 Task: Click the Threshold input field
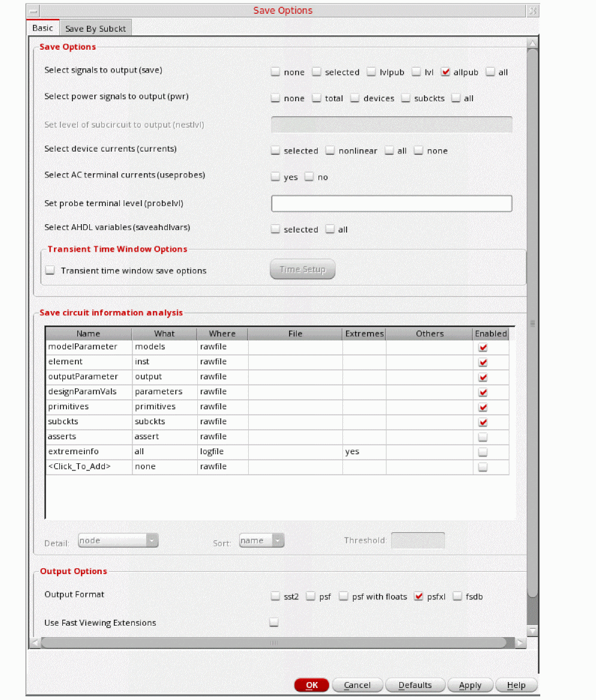[418, 540]
